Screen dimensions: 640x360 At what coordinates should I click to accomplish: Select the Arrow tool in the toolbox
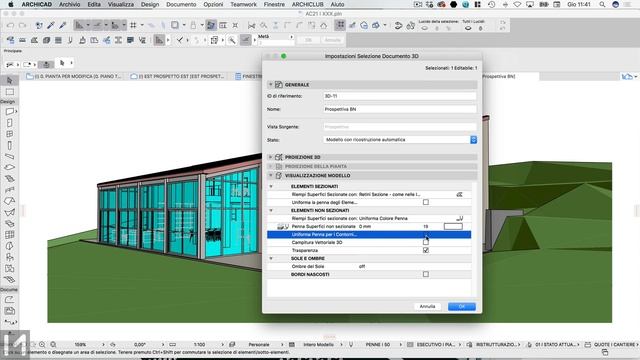click(10, 80)
